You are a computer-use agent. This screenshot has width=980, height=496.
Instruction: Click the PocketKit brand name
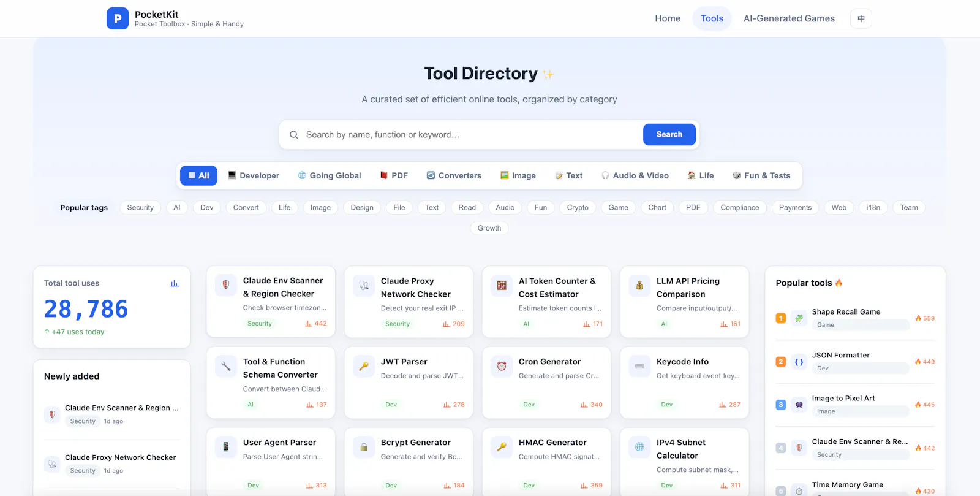pos(157,14)
